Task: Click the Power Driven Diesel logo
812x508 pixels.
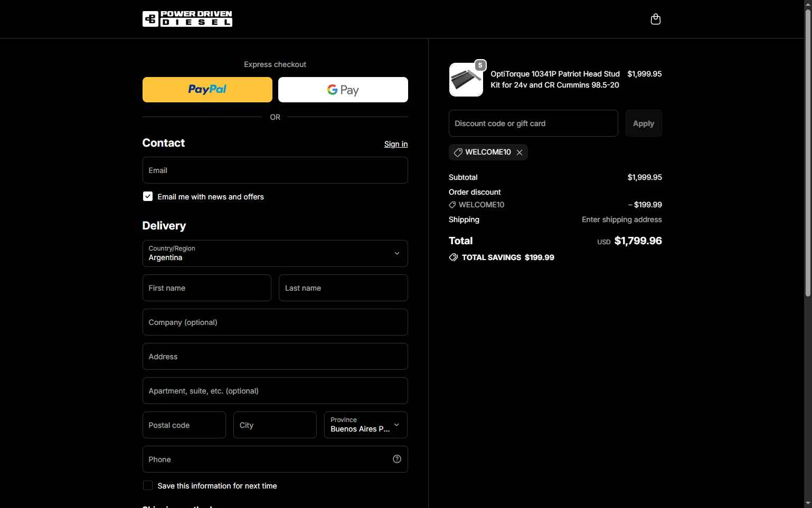Action: pyautogui.click(x=187, y=19)
